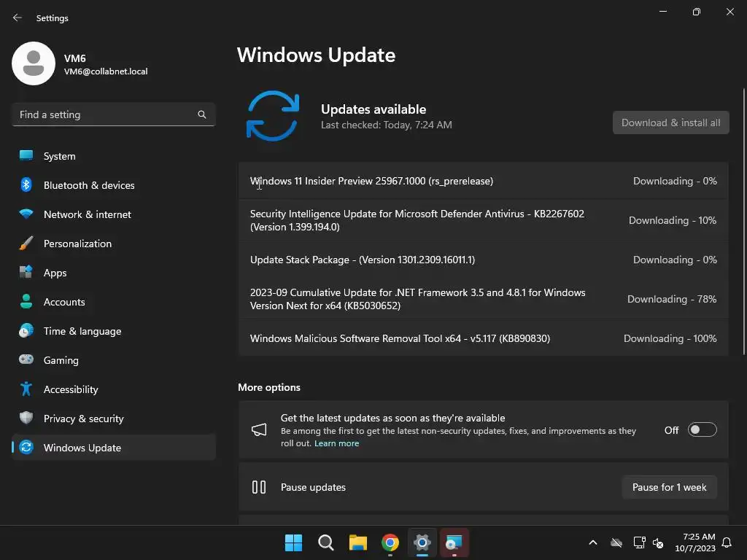The width and height of the screenshot is (747, 560).
Task: Click the Accessibility figure icon
Action: click(26, 389)
